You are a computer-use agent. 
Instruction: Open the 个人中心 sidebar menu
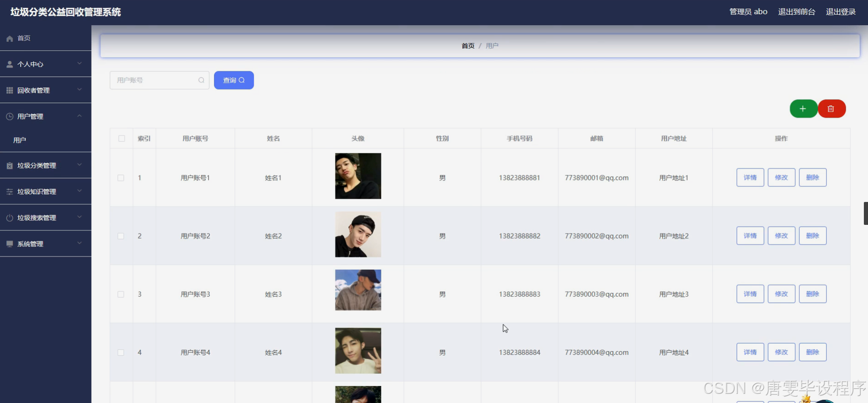(x=45, y=64)
